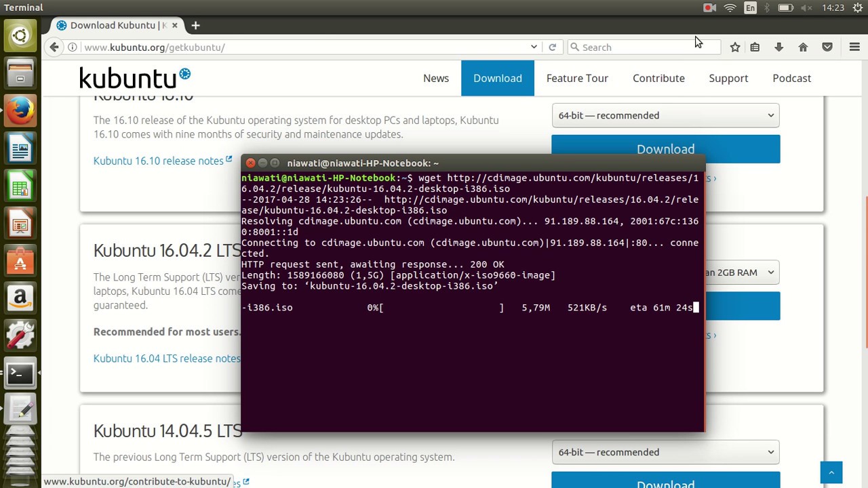The height and width of the screenshot is (488, 868).
Task: Open Pocket icon in Firefox toolbar
Action: 827,47
